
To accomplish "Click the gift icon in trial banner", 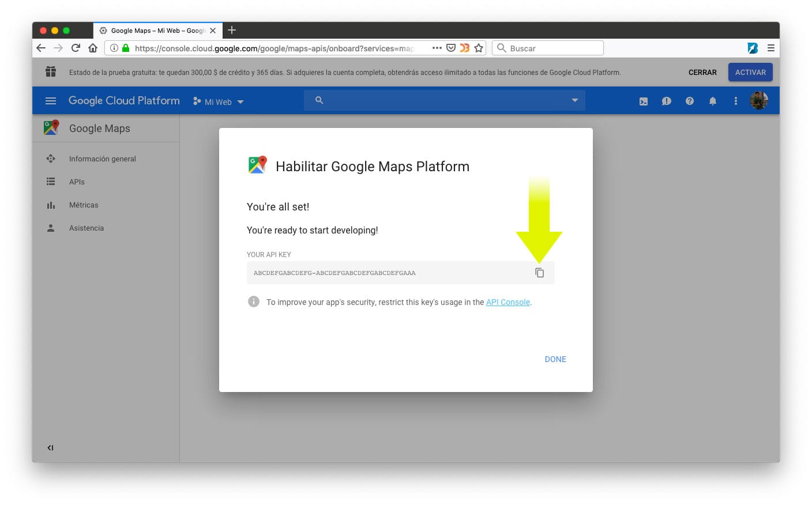I will [x=51, y=71].
